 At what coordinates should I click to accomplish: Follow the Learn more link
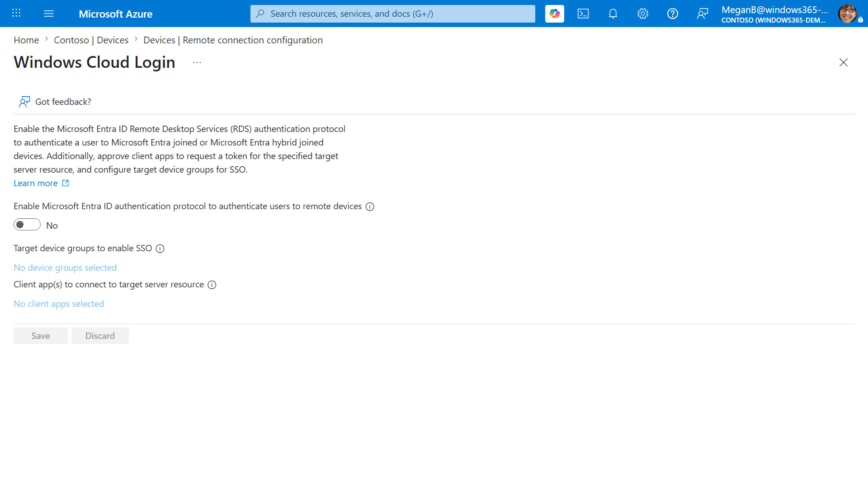[41, 183]
